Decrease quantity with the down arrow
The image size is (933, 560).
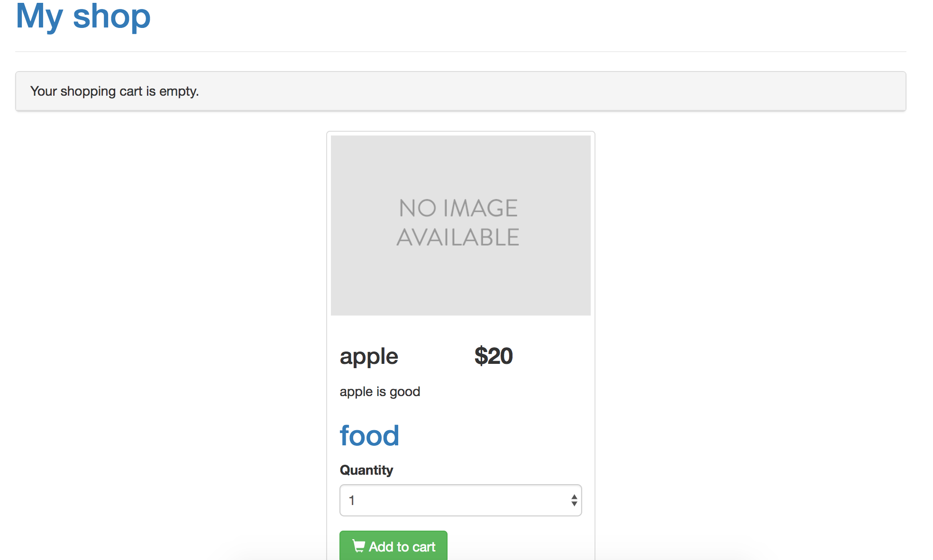[574, 504]
